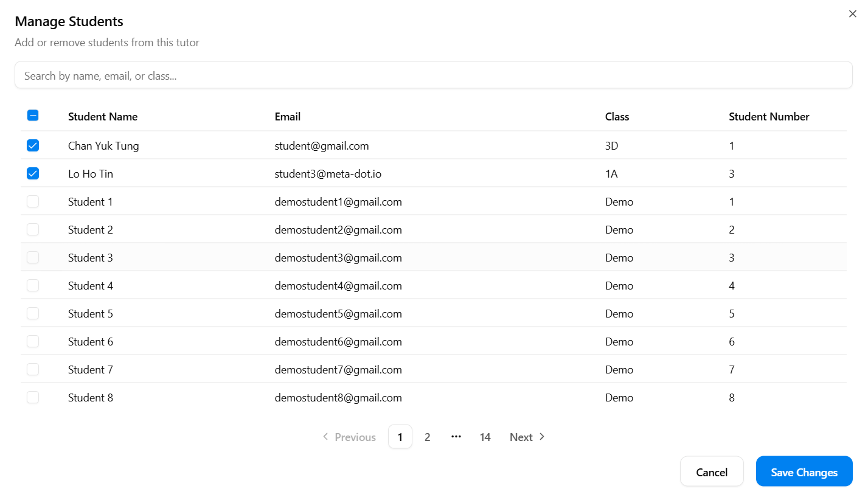This screenshot has width=868, height=500.
Task: Mark the Student 5 checkbox
Action: (33, 313)
